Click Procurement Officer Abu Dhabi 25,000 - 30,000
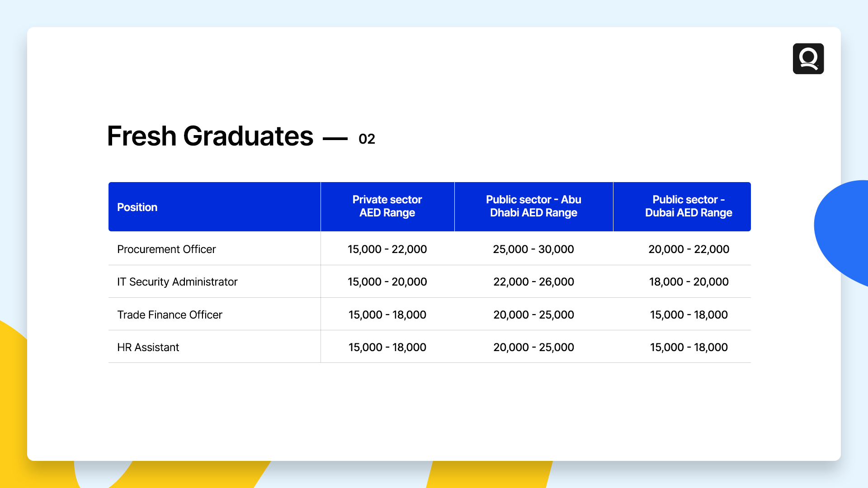 tap(533, 249)
